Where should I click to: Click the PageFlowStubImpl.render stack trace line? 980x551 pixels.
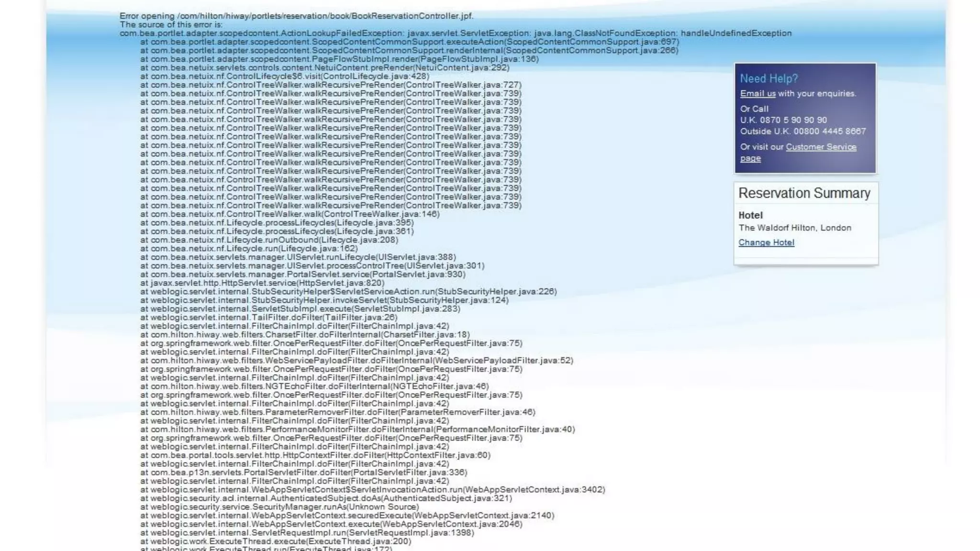pos(339,59)
